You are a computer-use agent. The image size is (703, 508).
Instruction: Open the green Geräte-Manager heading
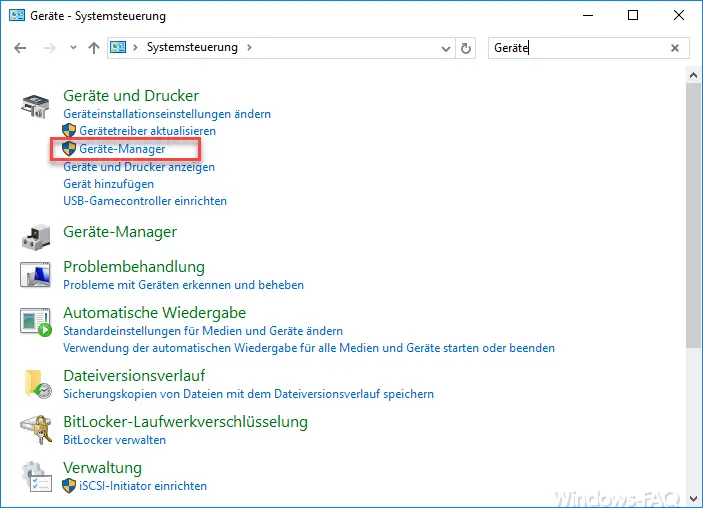(120, 232)
